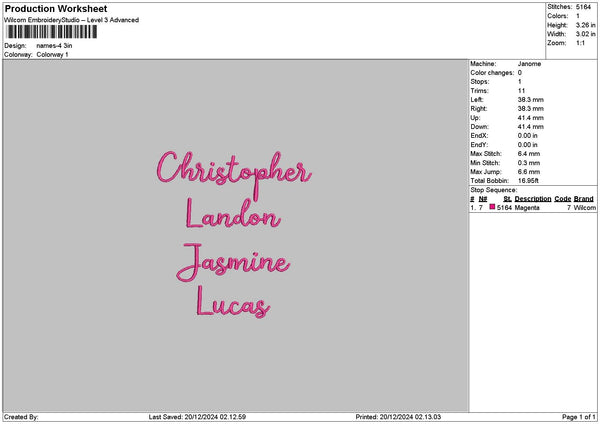This screenshot has width=600, height=424.
Task: Click the Max Jump value 6.6 mm
Action: coord(529,172)
